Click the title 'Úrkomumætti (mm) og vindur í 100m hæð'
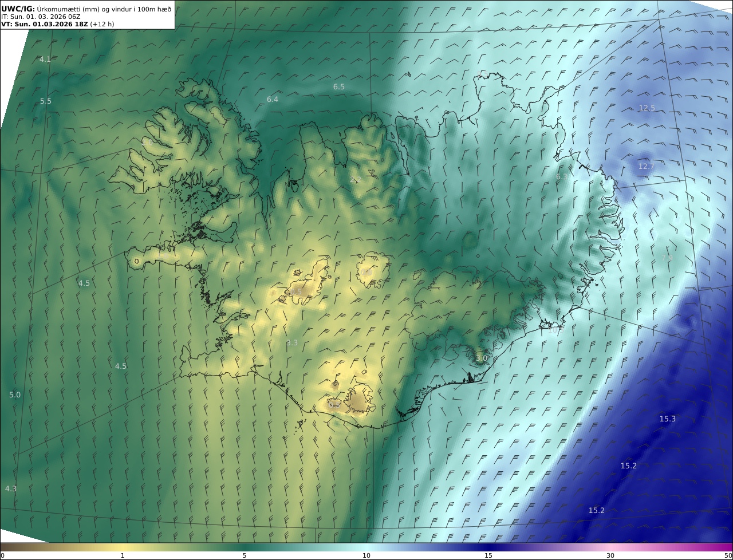Image resolution: width=733 pixels, height=560 pixels. coord(104,9)
